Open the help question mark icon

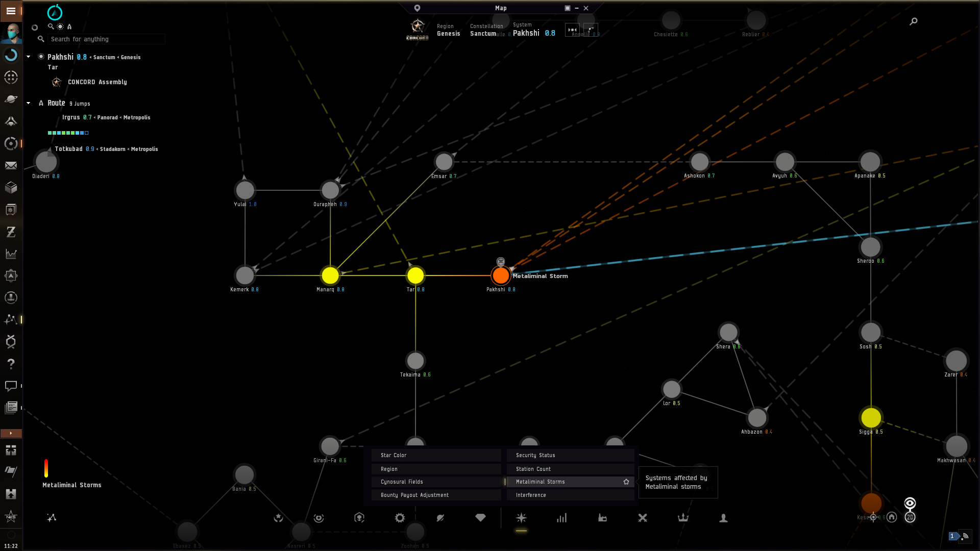click(11, 364)
